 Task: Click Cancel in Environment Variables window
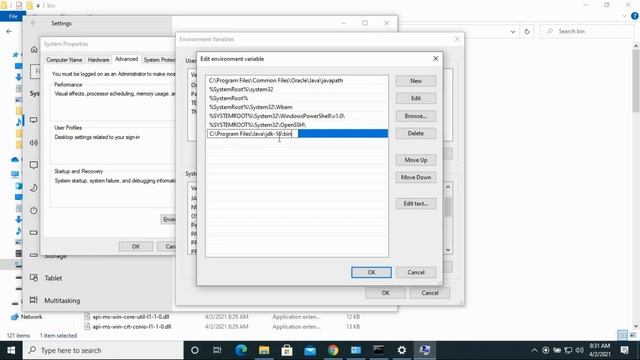pyautogui.click(x=430, y=293)
